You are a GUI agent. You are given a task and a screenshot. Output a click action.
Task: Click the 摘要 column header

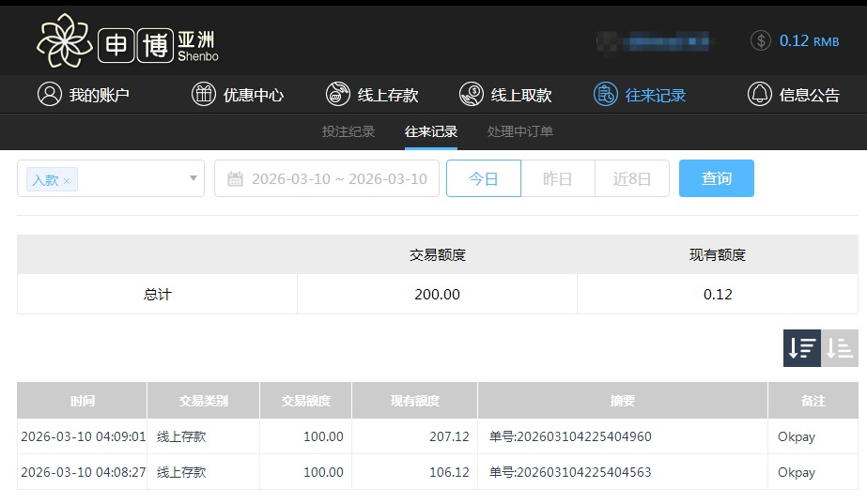point(623,401)
